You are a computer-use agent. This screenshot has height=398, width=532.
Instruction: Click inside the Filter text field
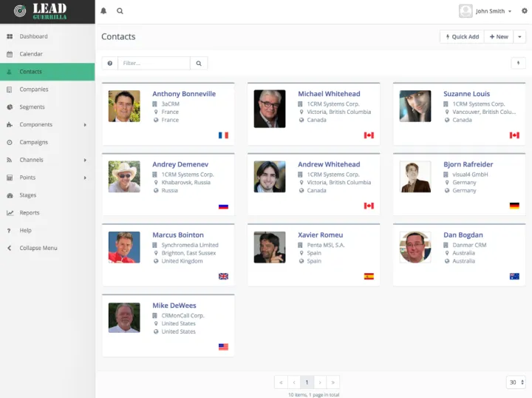154,64
